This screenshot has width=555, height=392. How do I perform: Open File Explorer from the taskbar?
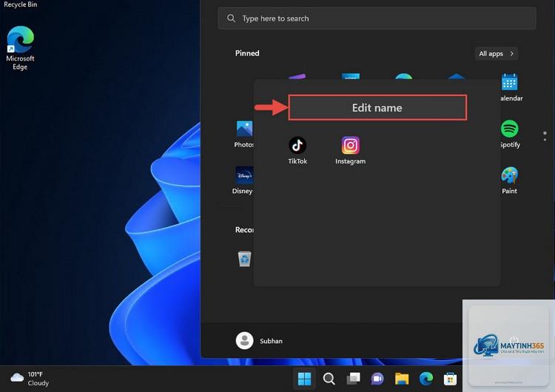tap(402, 379)
